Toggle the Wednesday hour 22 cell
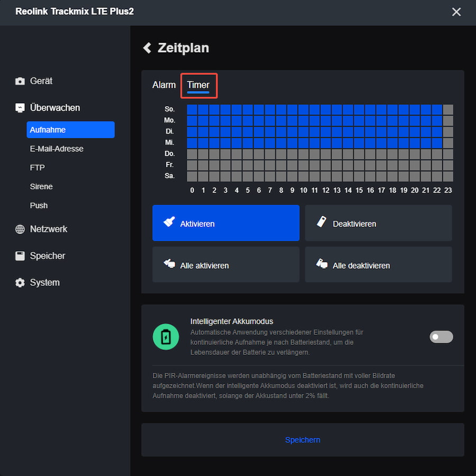Viewport: 476px width, 476px height. (437, 143)
